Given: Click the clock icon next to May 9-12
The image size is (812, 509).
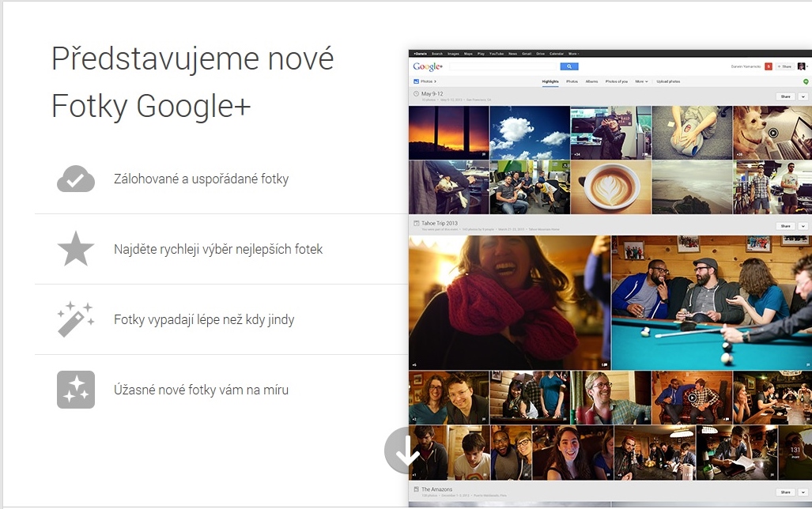Looking at the screenshot, I should coord(416,94).
